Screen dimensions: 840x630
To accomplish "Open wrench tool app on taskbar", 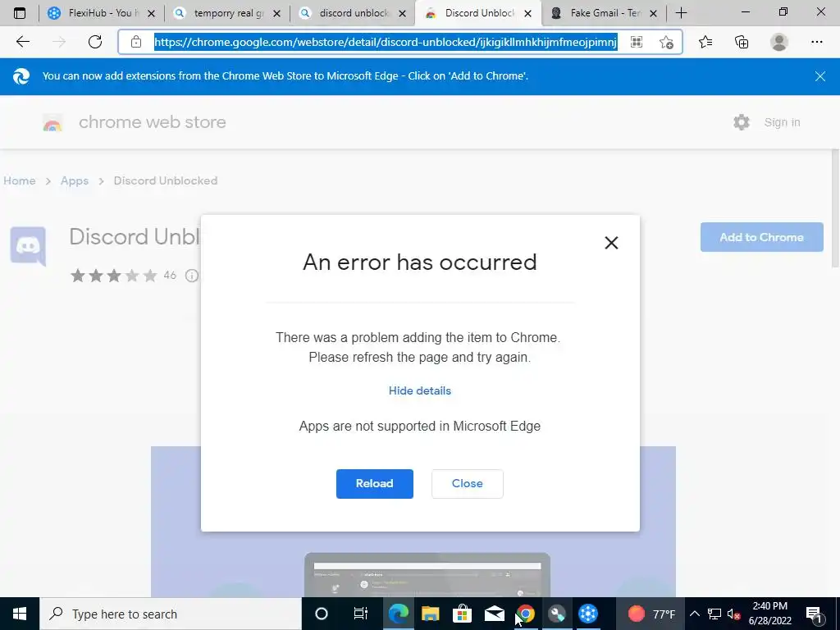I will tap(557, 614).
